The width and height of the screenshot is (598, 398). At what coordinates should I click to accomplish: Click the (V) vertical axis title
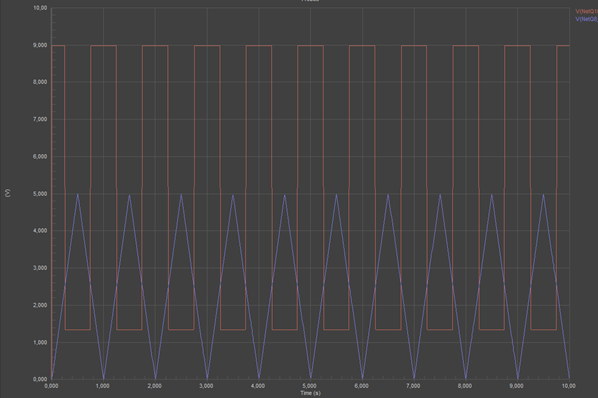8,193
